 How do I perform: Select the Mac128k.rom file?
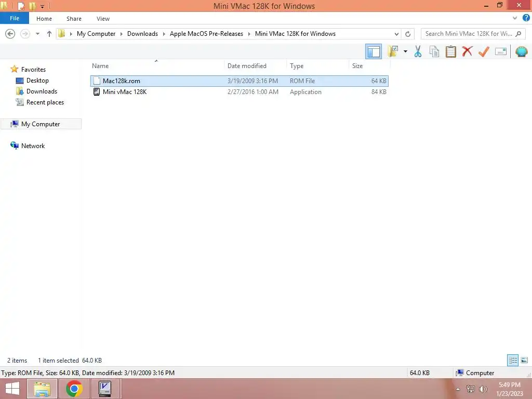click(x=240, y=81)
